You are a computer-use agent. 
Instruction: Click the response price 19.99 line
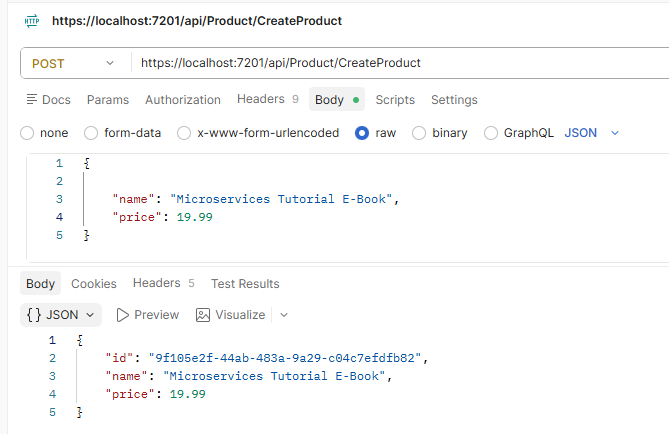click(155, 394)
